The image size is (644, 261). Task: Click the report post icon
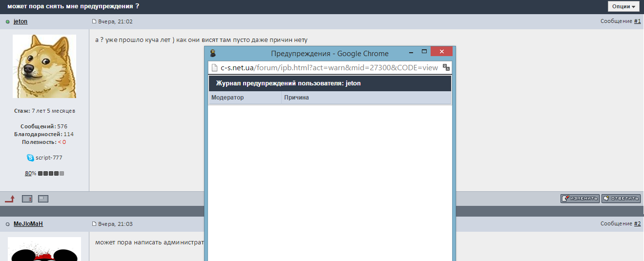pos(27,199)
